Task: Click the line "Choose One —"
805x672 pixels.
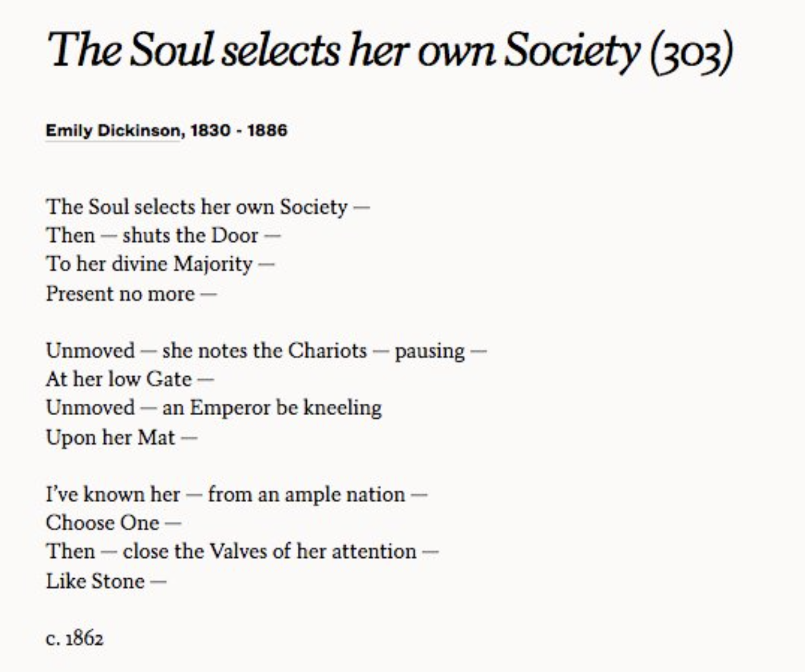Action: [113, 523]
